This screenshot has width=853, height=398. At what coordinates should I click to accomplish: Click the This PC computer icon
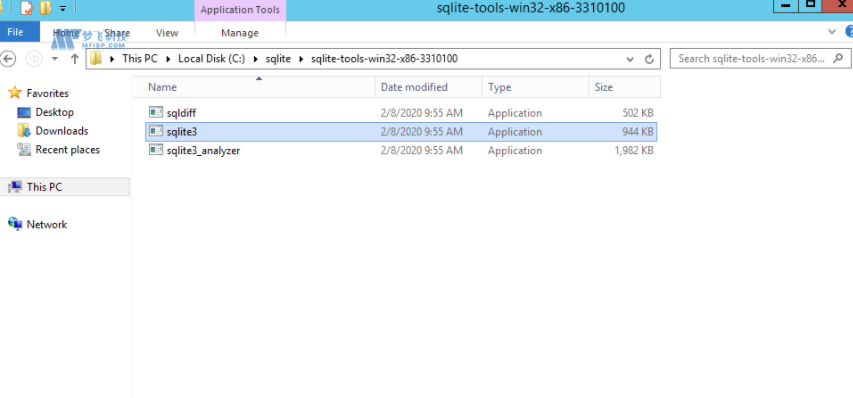[x=15, y=187]
